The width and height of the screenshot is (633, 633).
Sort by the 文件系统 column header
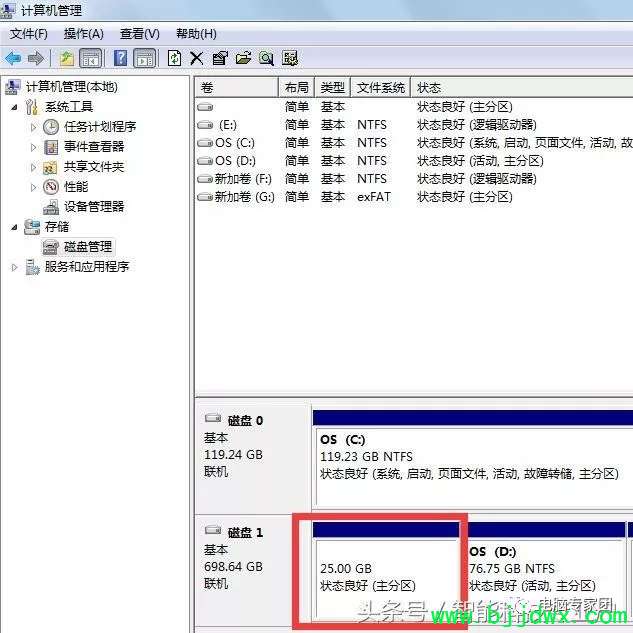coord(381,88)
